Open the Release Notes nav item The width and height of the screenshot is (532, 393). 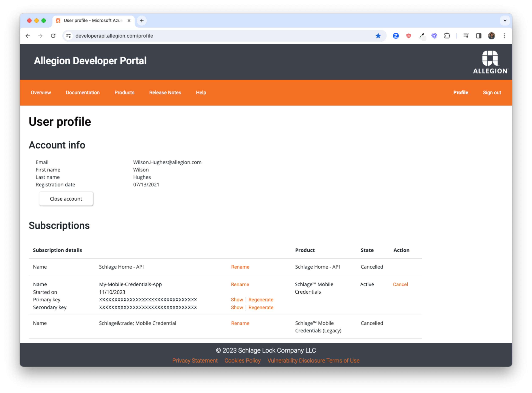pos(165,92)
